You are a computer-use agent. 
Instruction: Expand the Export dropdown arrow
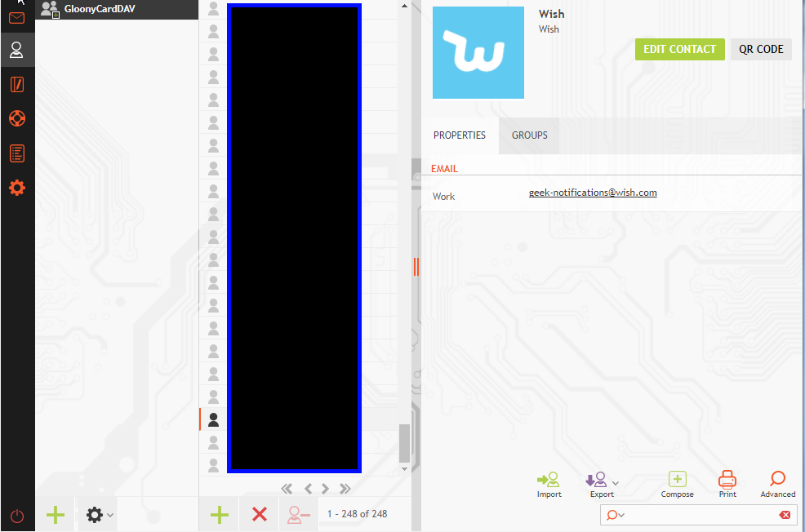click(616, 483)
